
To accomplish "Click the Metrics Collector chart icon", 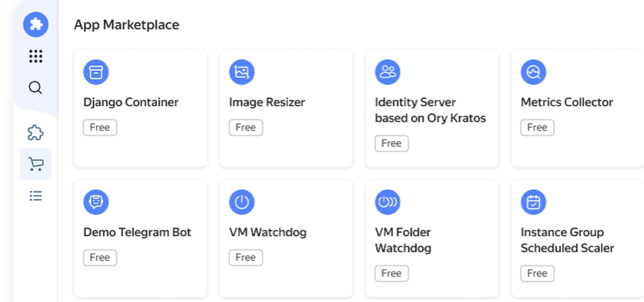I will [x=533, y=72].
